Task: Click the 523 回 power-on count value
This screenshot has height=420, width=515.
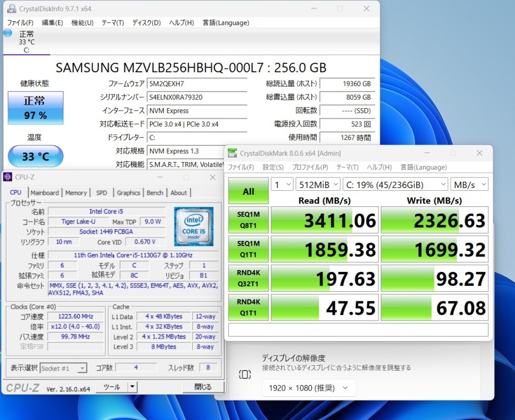Action: pos(347,124)
